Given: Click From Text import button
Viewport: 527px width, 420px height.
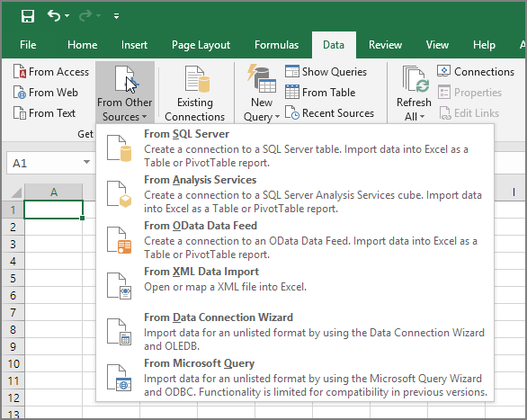Looking at the screenshot, I should 44,113.
